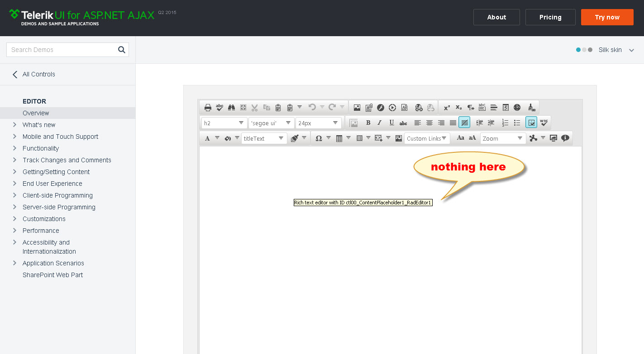Toggle the highlighted no-justify alignment button
Viewport: 644px width, 354px height.
[x=464, y=123]
